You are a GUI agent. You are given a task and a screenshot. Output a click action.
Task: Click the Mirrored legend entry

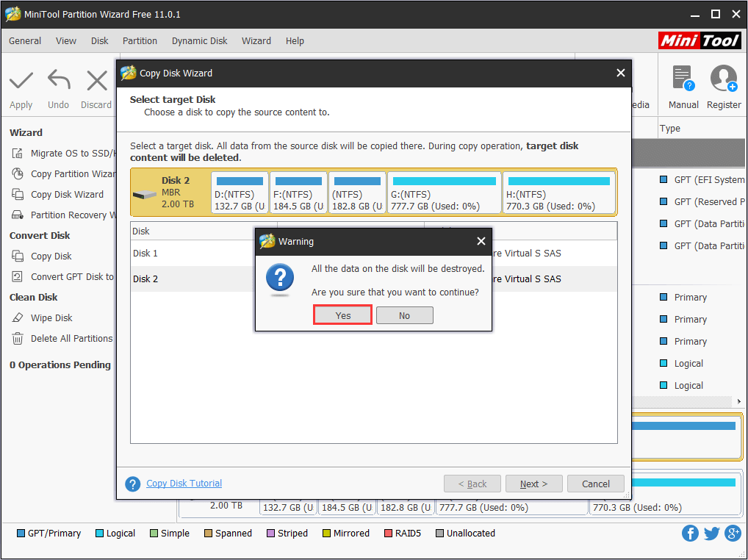pyautogui.click(x=346, y=534)
